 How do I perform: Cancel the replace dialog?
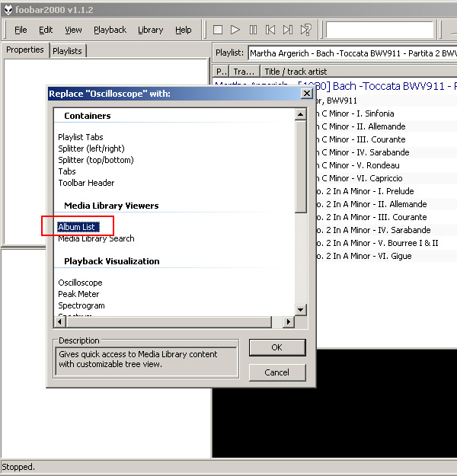pos(277,372)
